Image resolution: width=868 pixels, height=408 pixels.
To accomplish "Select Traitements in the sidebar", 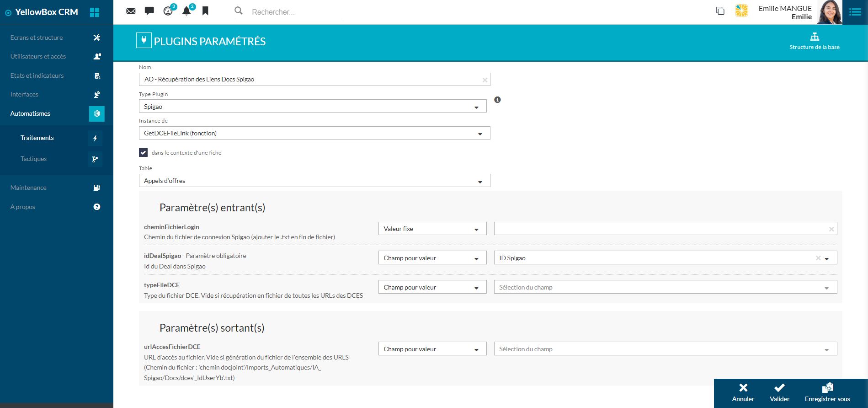I will (x=37, y=138).
